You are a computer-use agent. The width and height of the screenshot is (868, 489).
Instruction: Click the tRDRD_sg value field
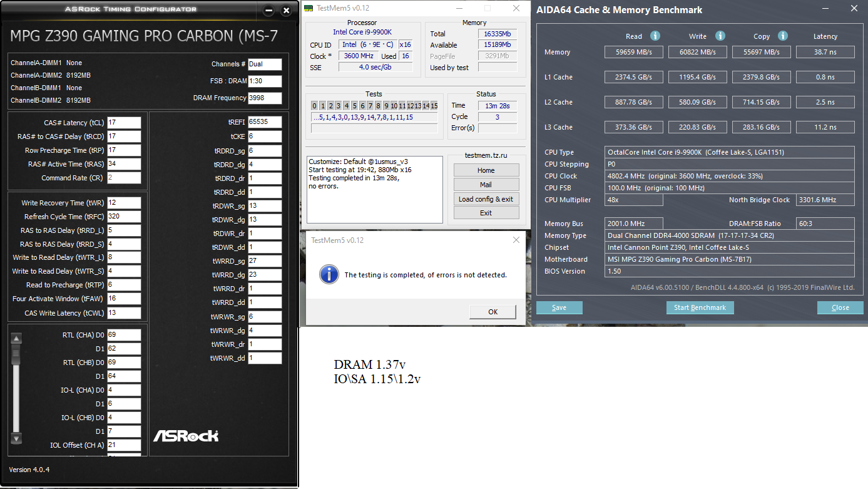pyautogui.click(x=265, y=151)
